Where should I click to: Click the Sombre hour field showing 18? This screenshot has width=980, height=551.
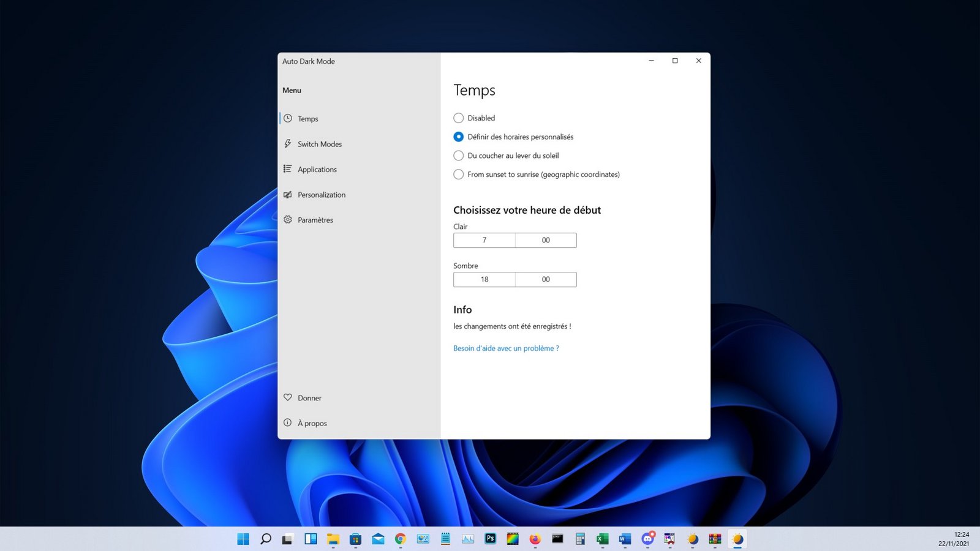tap(484, 279)
